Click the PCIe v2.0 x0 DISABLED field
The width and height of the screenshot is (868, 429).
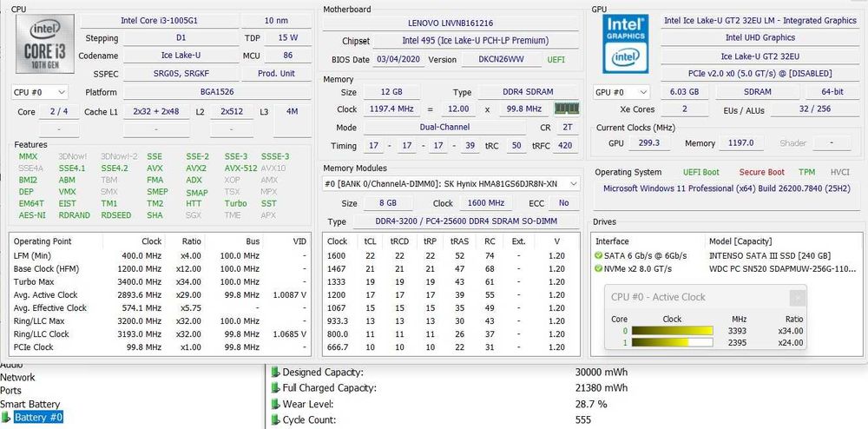point(759,73)
